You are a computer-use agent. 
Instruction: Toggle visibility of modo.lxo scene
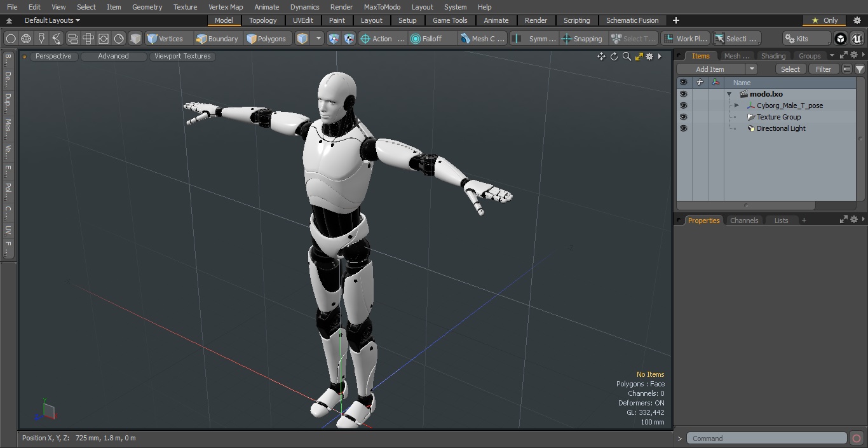click(x=683, y=94)
